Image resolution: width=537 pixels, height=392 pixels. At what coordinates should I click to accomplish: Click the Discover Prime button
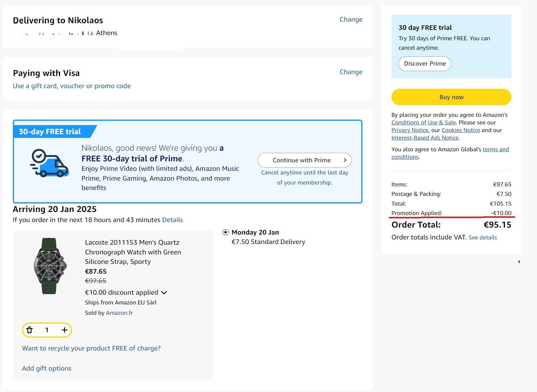click(425, 64)
